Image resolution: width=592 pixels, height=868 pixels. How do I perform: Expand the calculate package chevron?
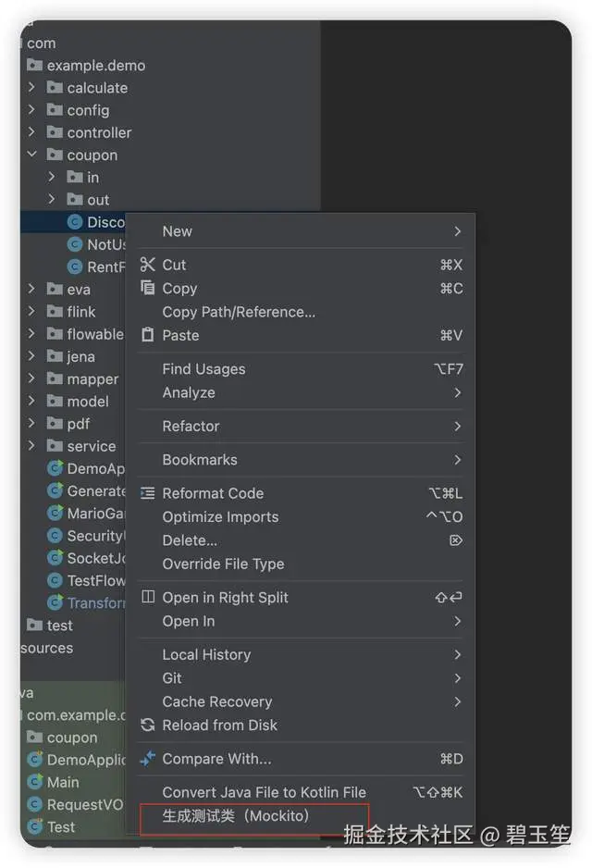(31, 88)
